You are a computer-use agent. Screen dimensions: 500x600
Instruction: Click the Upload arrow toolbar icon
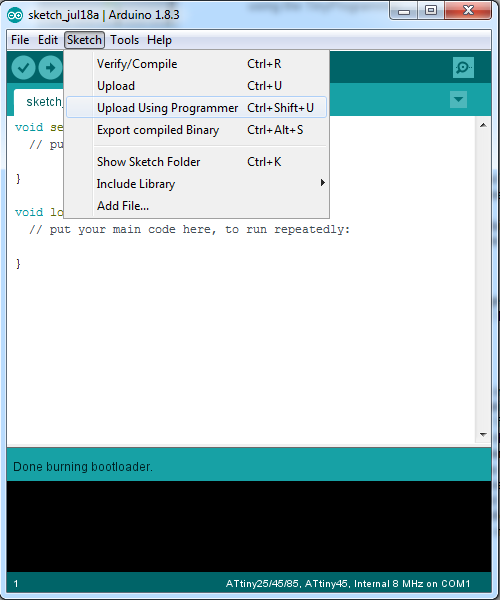[50, 68]
